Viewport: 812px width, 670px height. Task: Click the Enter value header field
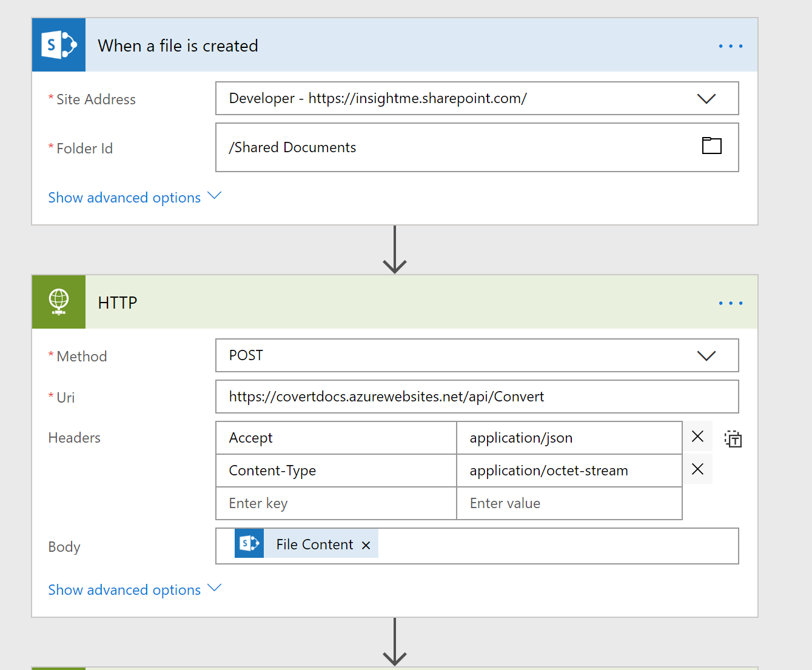tap(569, 503)
